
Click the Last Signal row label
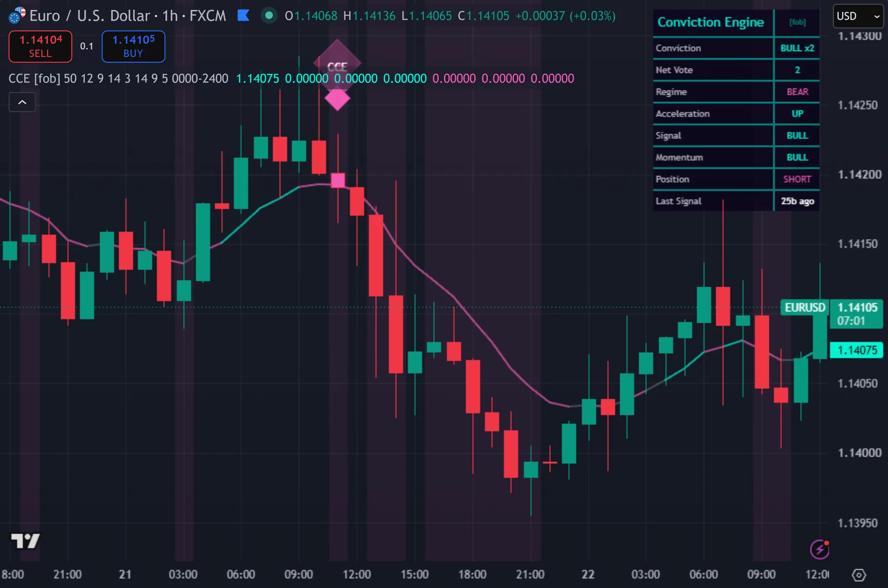(678, 201)
